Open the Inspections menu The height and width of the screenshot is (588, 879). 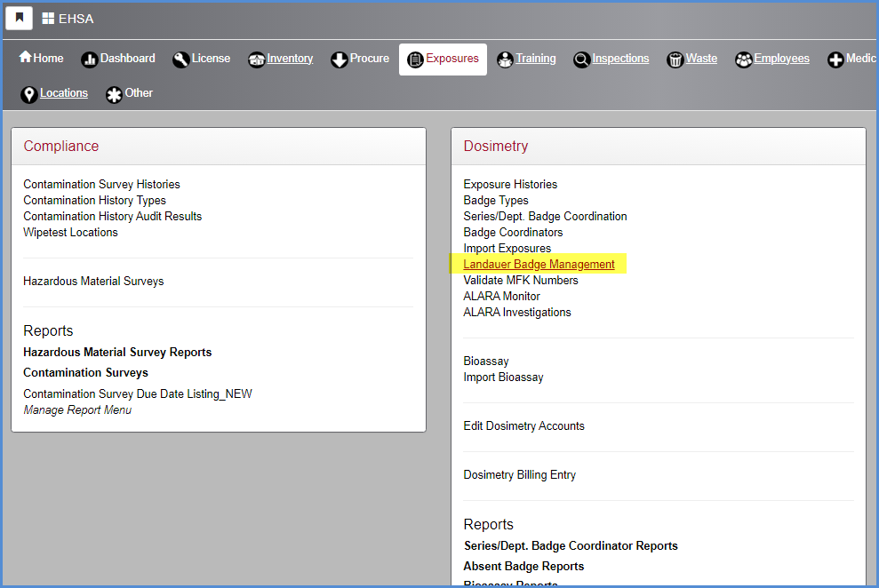620,59
